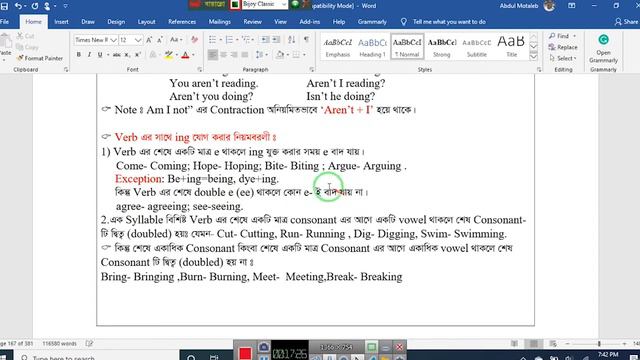Apply the Strong style
The height and width of the screenshot is (360, 640).
[x=442, y=47]
